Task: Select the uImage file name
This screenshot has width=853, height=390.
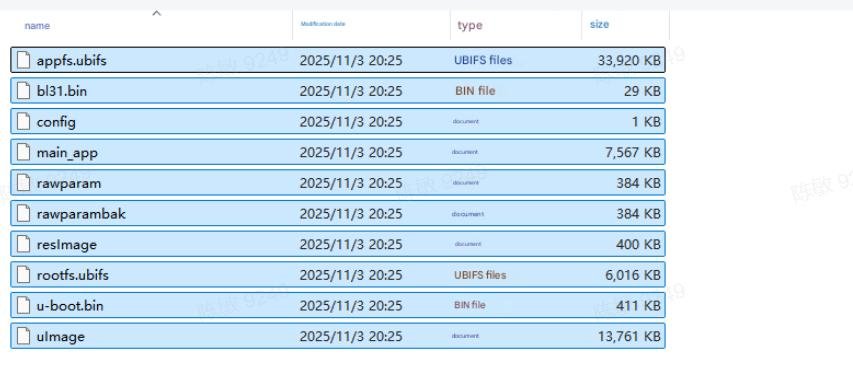Action: (x=60, y=337)
